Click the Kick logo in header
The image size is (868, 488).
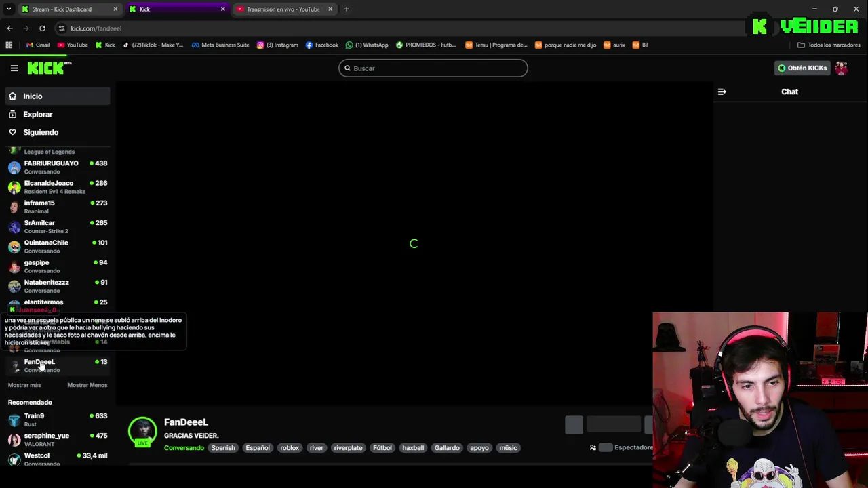[49, 68]
